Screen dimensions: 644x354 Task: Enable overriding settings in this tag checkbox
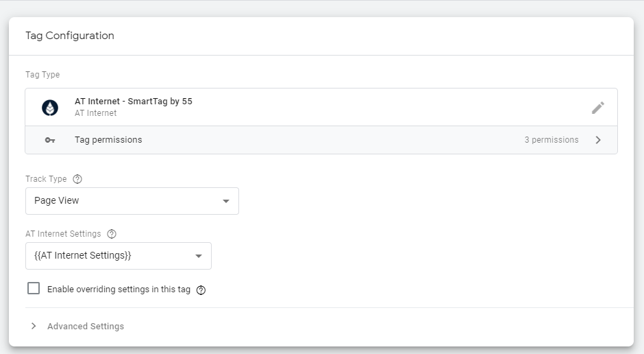click(x=34, y=289)
